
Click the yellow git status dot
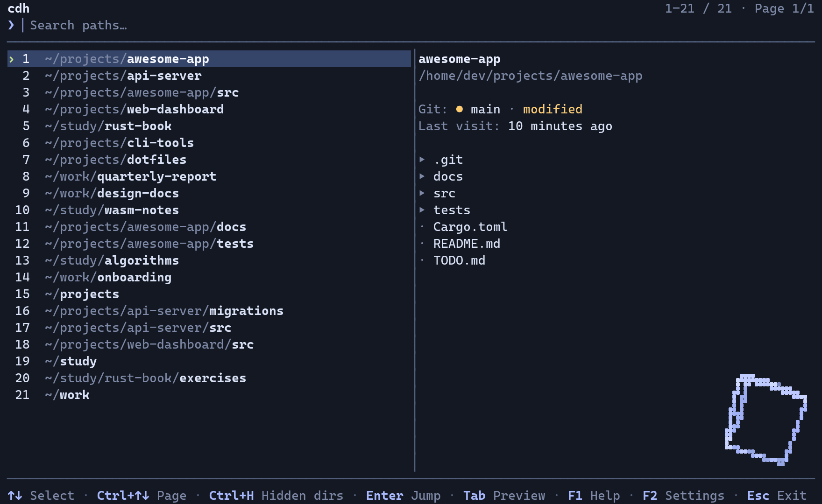(x=460, y=109)
